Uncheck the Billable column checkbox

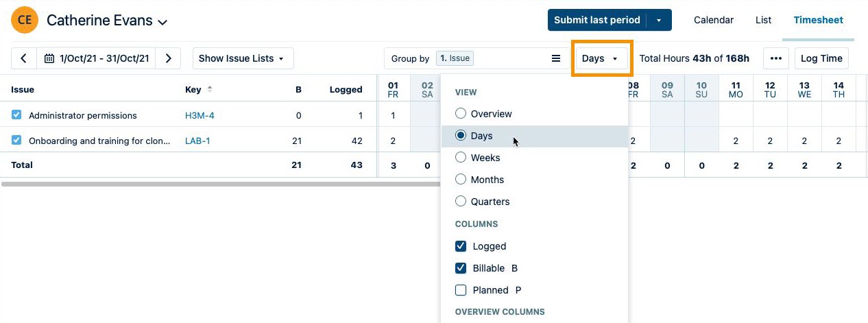(x=461, y=268)
